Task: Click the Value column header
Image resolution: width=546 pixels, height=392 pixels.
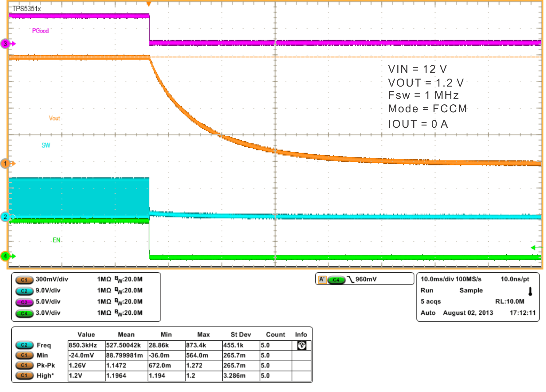Action: point(86,335)
